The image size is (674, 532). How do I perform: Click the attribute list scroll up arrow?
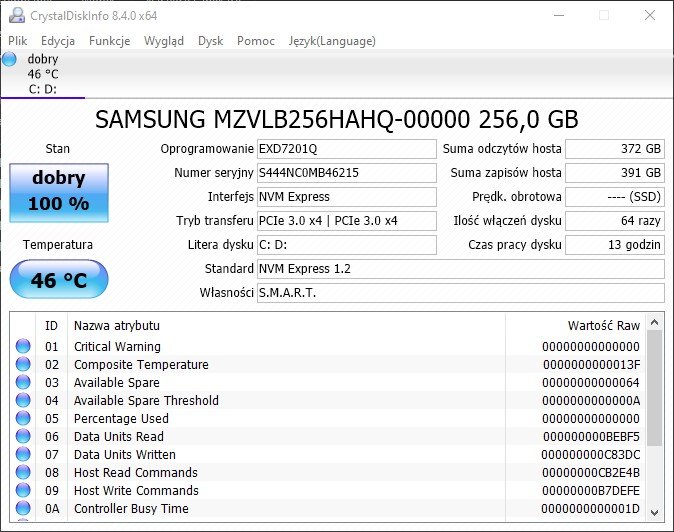(655, 322)
